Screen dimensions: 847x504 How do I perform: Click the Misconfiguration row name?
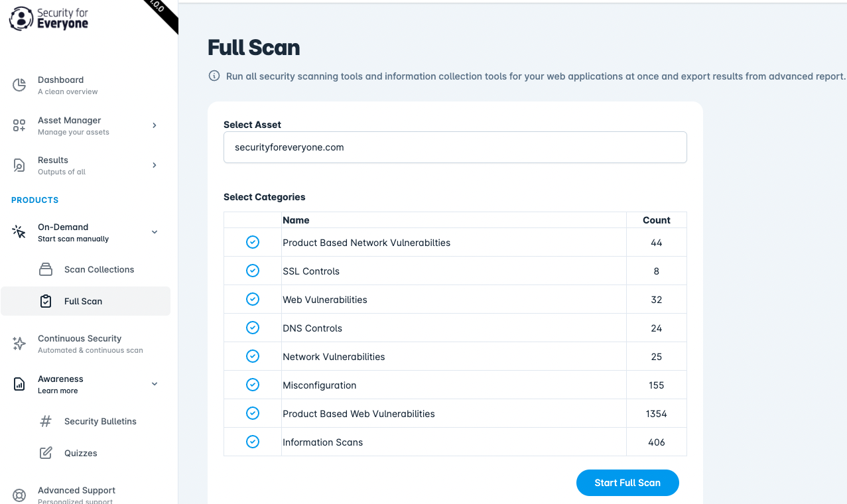tap(320, 385)
